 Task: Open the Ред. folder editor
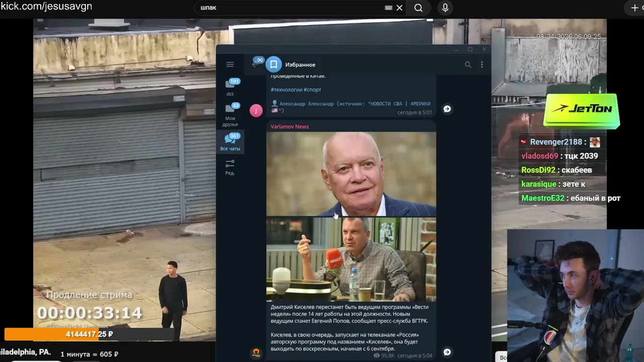(x=230, y=167)
